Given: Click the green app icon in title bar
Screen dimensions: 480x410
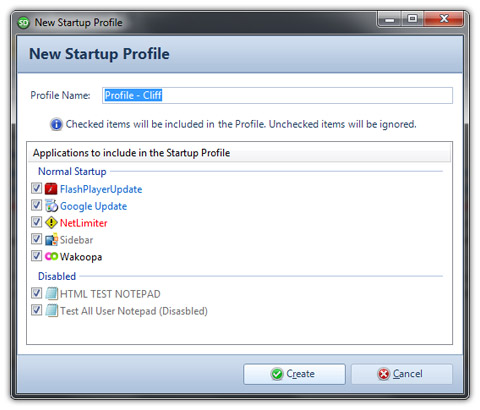Looking at the screenshot, I should [x=24, y=23].
